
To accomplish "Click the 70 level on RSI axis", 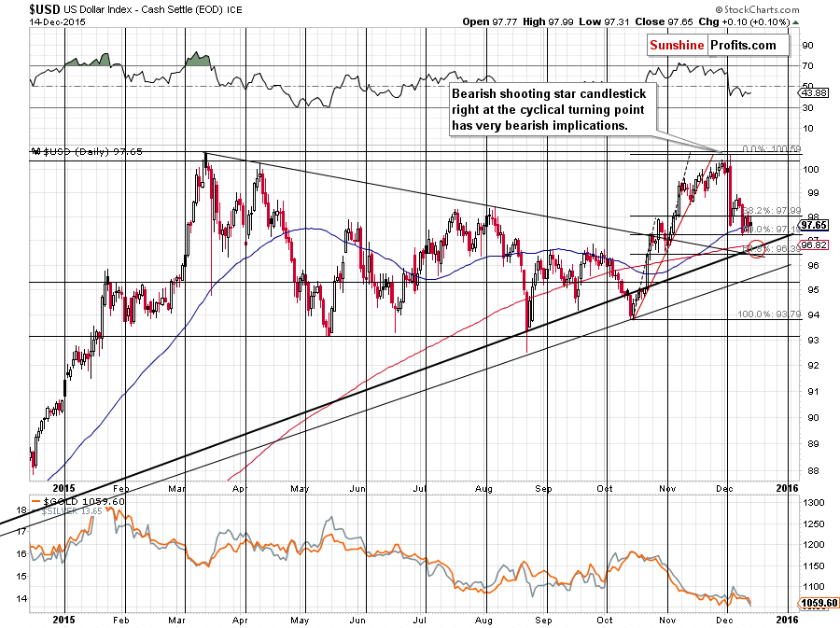I will pos(808,66).
